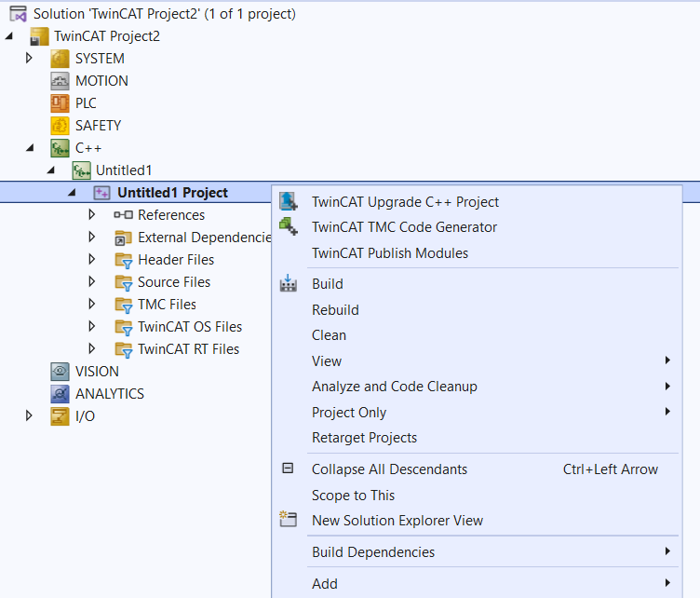Collapse the C++ node
This screenshot has width=700, height=598.
tap(30, 148)
